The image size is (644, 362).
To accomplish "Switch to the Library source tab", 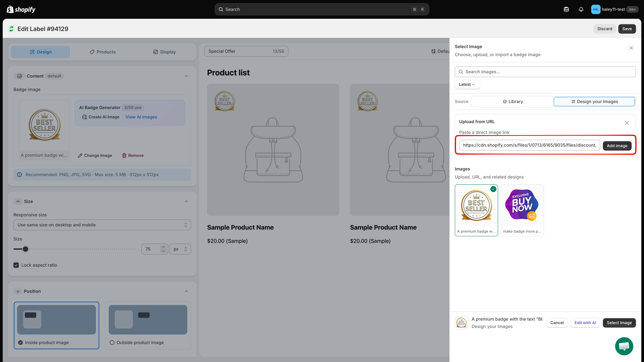I will pos(513,101).
